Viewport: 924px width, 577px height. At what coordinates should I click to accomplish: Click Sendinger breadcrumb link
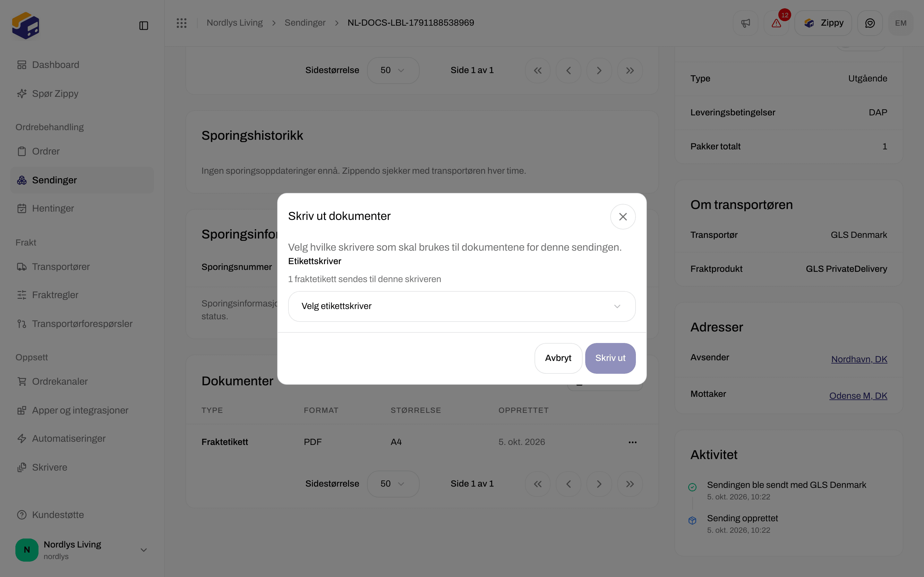[305, 23]
